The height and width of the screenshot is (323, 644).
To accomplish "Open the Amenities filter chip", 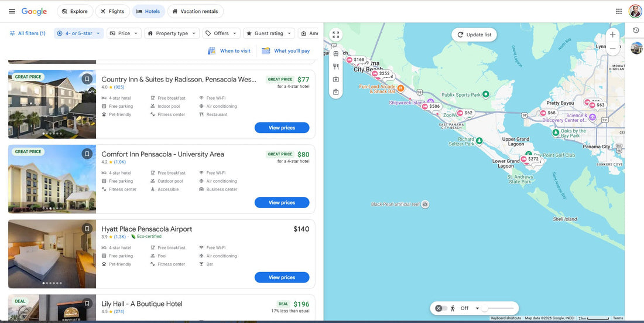I will (309, 33).
